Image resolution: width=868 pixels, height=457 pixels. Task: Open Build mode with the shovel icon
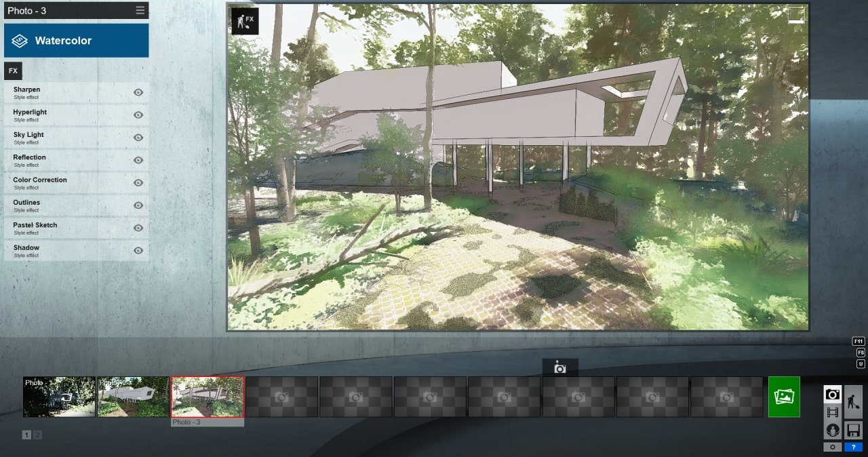click(853, 401)
